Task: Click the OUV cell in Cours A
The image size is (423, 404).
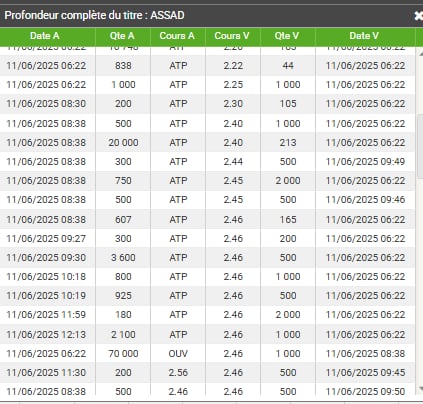Action: click(x=178, y=354)
